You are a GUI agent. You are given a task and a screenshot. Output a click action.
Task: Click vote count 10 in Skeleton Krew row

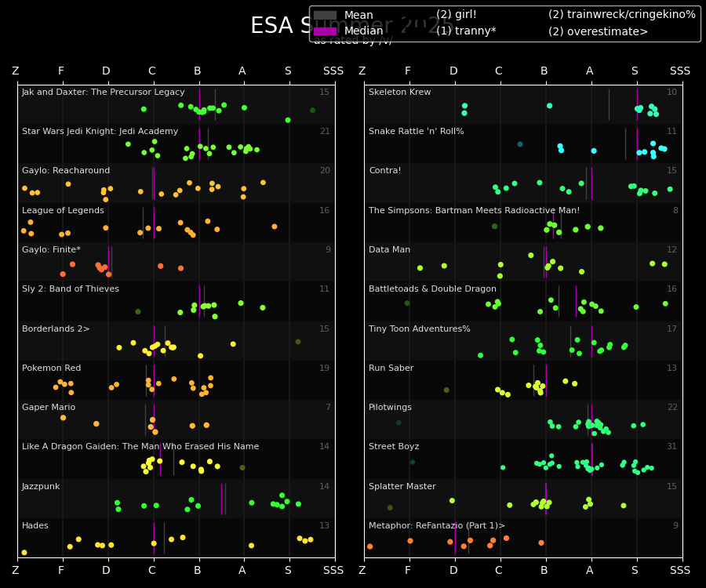671,93
